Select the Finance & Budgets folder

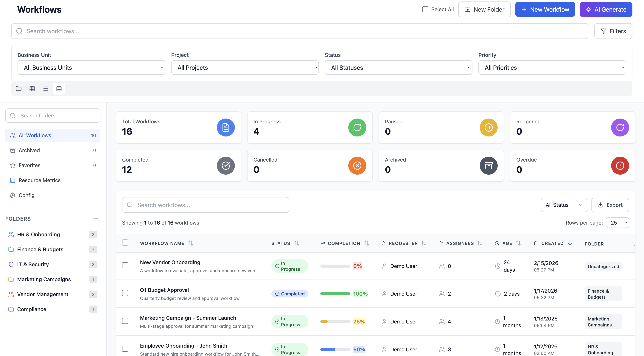40,249
